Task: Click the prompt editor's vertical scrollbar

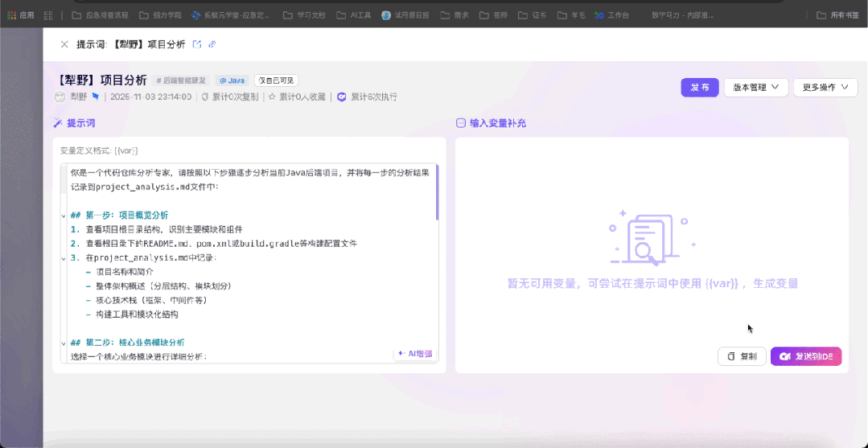Action: [437, 193]
